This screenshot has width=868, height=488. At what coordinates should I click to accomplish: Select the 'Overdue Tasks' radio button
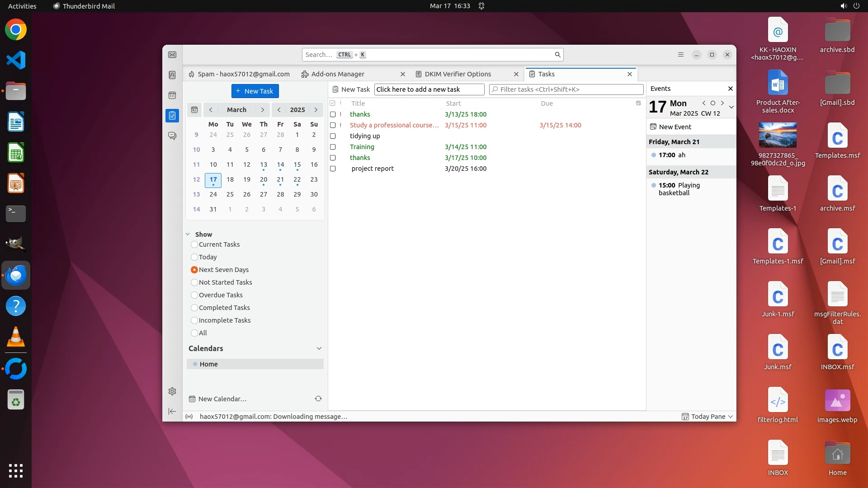click(194, 295)
